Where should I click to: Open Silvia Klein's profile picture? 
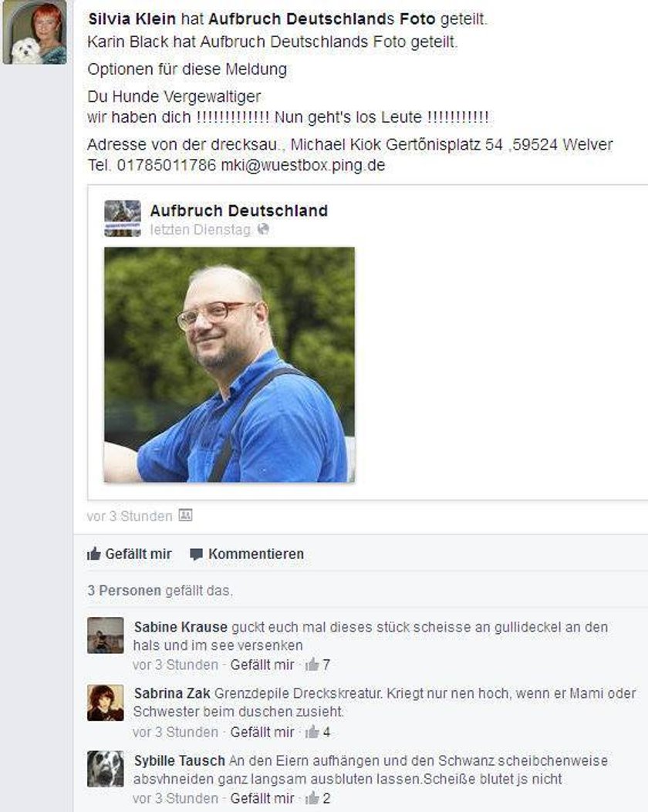tap(35, 32)
